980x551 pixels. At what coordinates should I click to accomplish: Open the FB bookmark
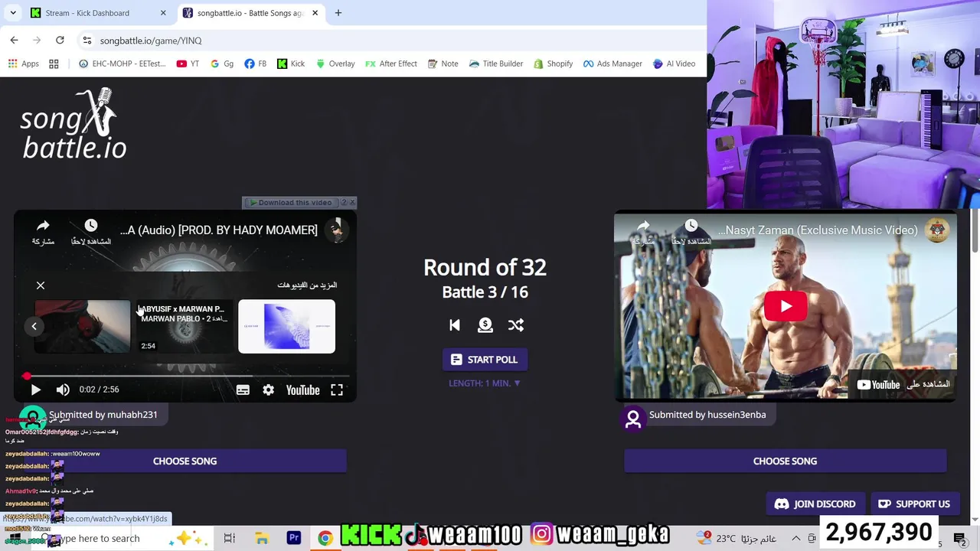pyautogui.click(x=255, y=64)
